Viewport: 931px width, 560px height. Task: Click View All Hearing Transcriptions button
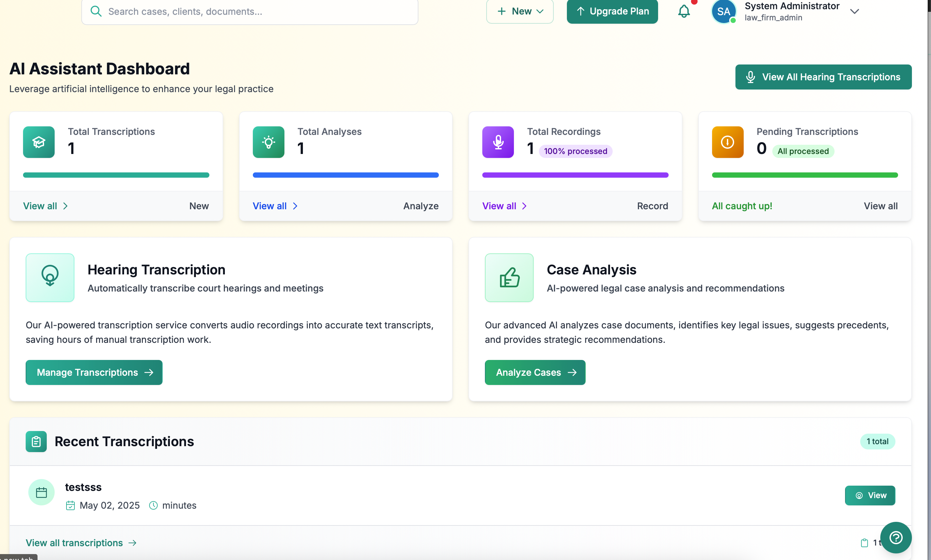point(823,77)
